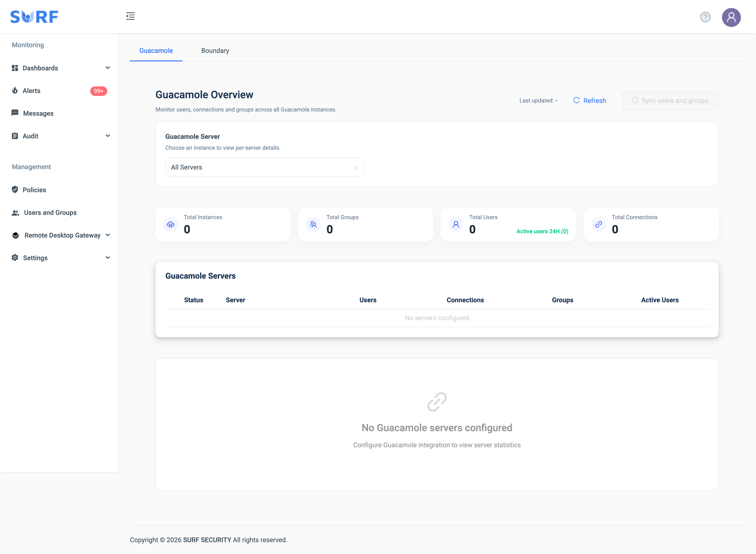Click the Monitoring section label
The image size is (756, 554).
(x=28, y=45)
